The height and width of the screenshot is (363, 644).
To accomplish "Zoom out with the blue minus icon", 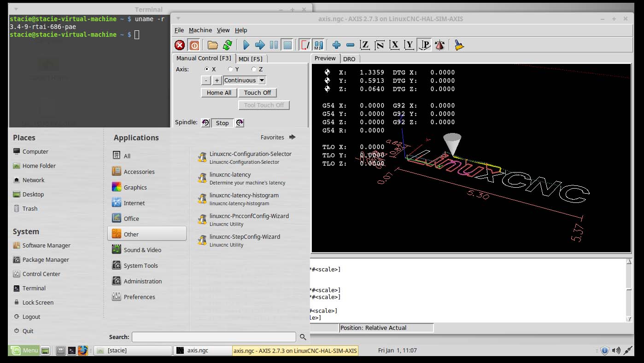I will point(350,45).
